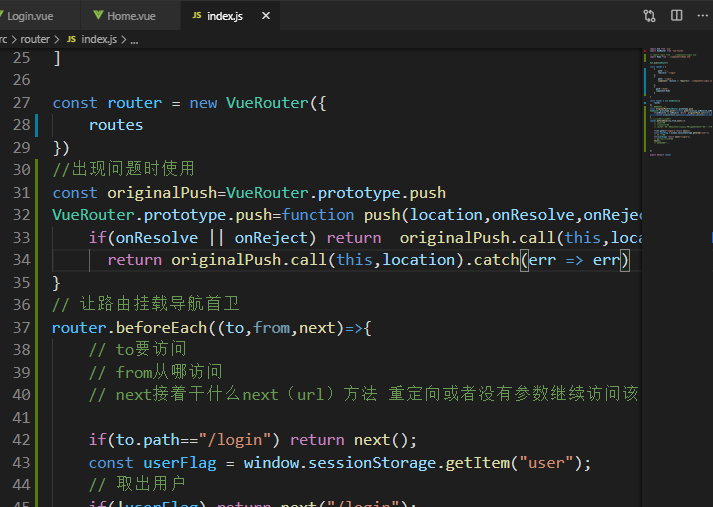Click line number 27 in the gutter
Image resolution: width=713 pixels, height=507 pixels.
(21, 103)
